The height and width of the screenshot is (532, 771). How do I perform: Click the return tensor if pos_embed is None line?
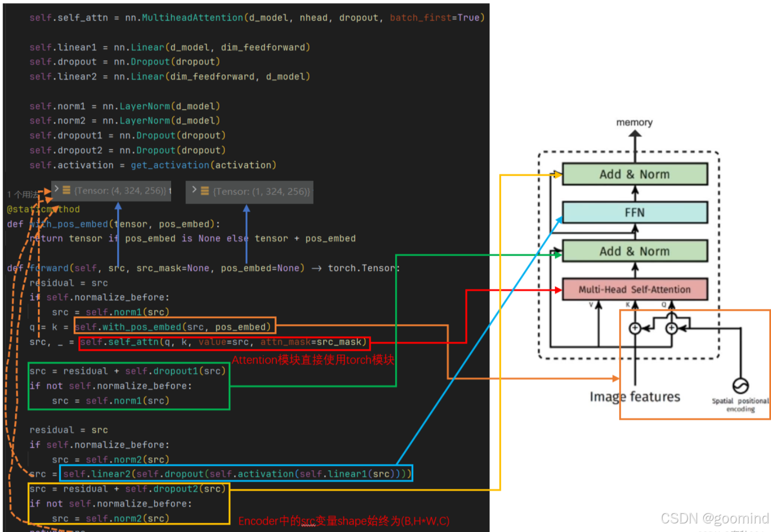coord(192,238)
